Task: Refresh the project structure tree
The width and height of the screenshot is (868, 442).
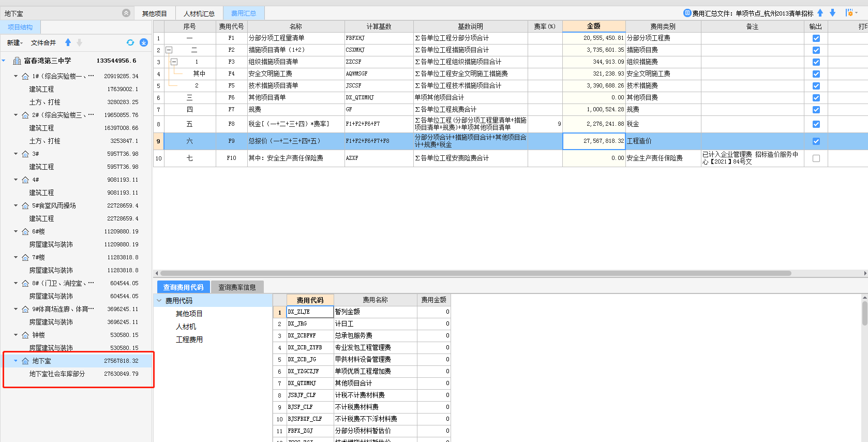Action: point(130,42)
